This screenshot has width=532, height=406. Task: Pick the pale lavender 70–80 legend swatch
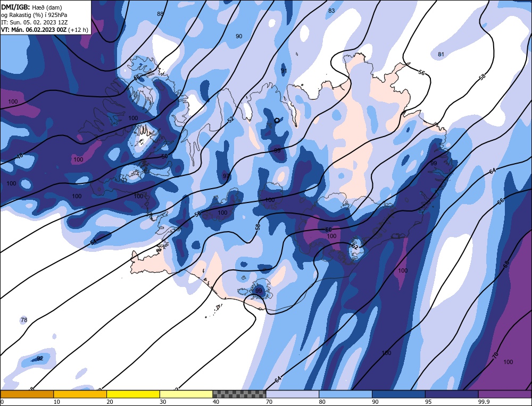pyautogui.click(x=293, y=394)
